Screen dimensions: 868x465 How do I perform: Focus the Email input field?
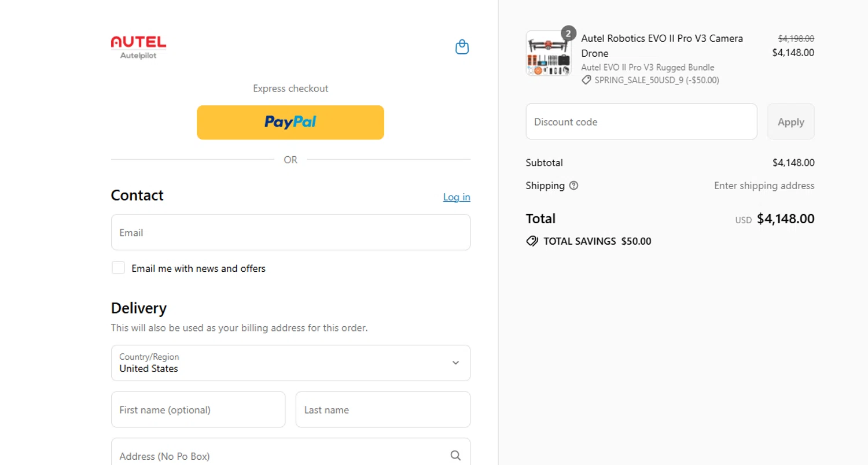[x=290, y=232]
